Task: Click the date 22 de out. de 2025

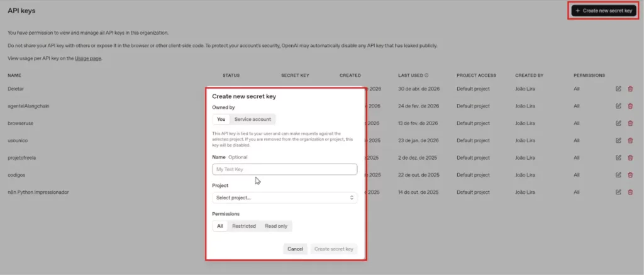Action: pyautogui.click(x=418, y=175)
